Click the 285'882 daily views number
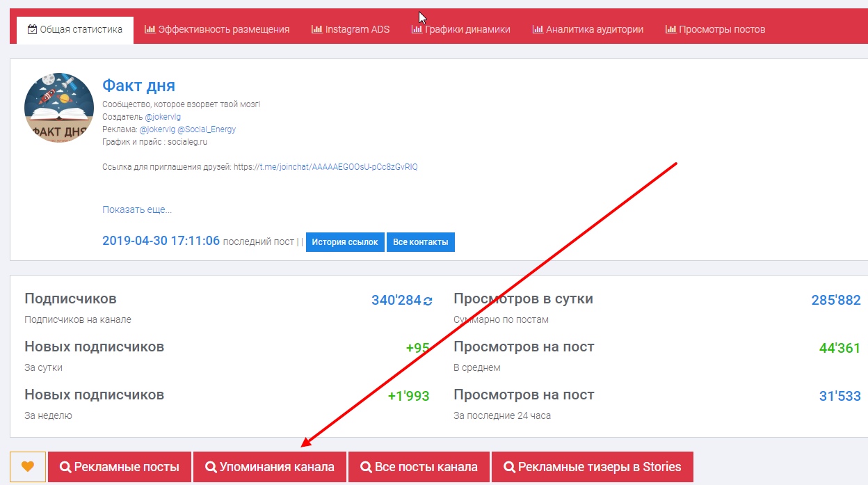The image size is (868, 485). (835, 300)
